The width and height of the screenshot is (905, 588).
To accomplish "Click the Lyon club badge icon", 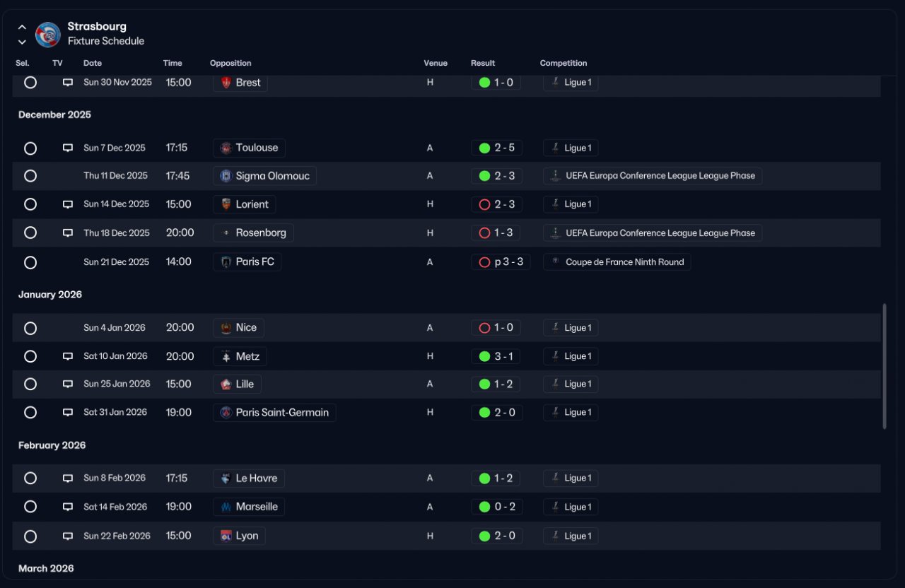I will point(226,536).
